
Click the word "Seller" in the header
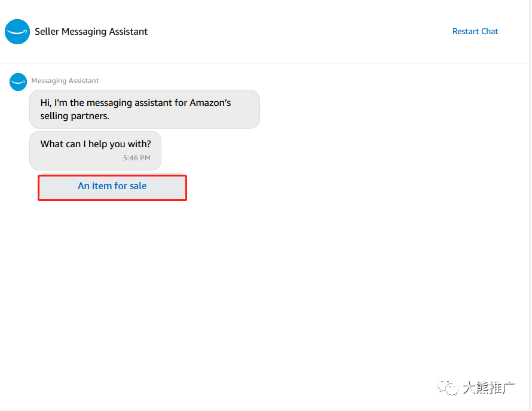(x=47, y=32)
